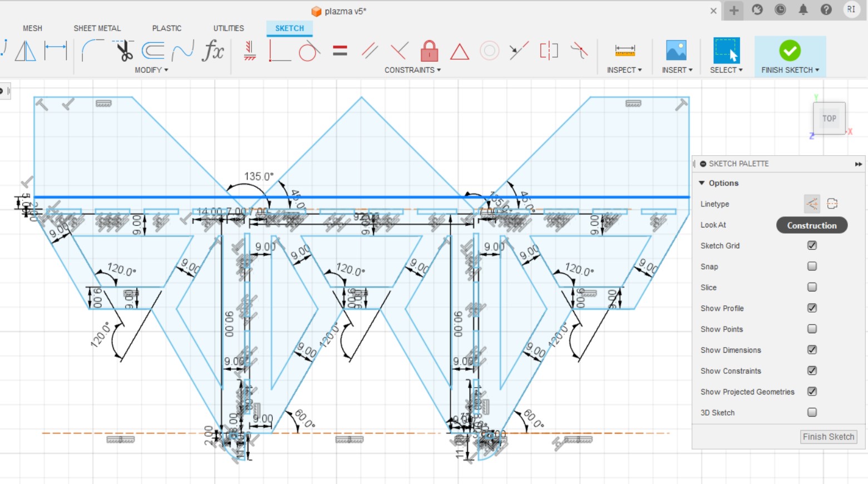Select the Mirror sketch tool
This screenshot has width=868, height=484.
pos(25,51)
